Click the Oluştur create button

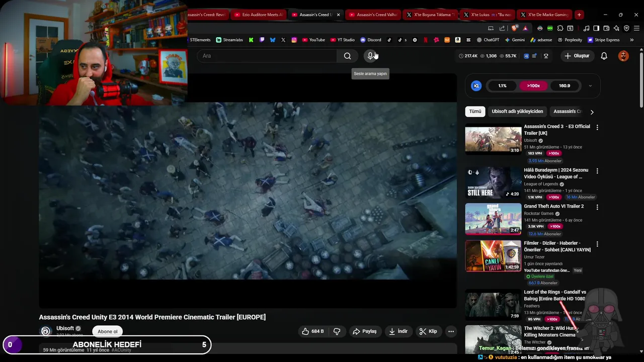(x=577, y=56)
